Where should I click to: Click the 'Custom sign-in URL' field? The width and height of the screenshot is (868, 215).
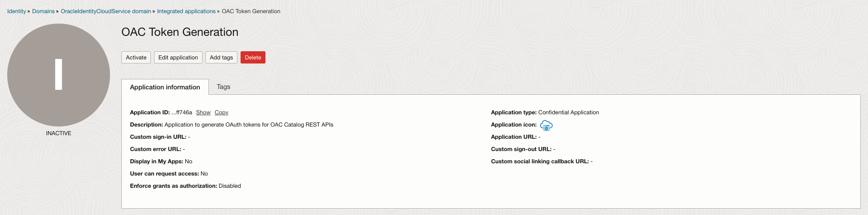pyautogui.click(x=160, y=137)
